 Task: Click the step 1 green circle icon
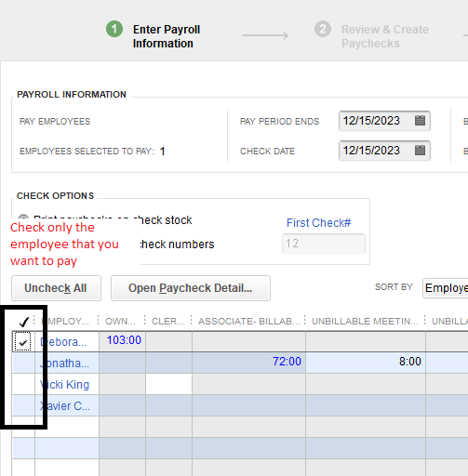[x=114, y=29]
